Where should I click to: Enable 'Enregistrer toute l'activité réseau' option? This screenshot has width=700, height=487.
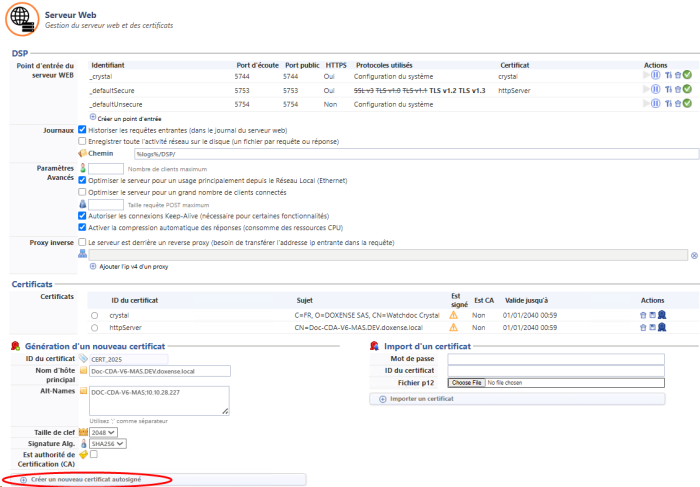click(82, 141)
